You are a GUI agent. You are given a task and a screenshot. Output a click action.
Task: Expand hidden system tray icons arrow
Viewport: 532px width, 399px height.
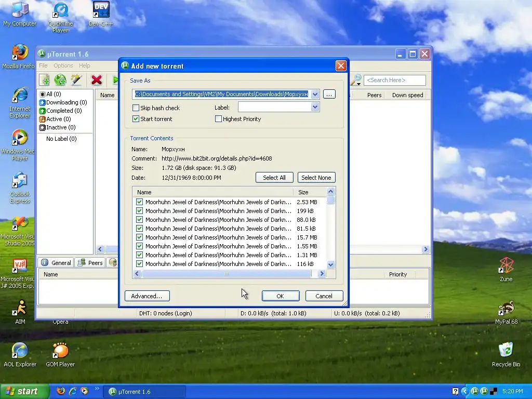coord(465,391)
